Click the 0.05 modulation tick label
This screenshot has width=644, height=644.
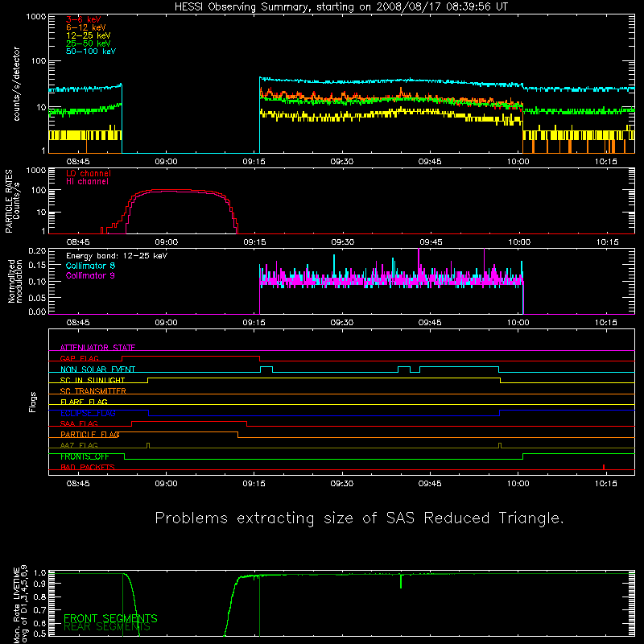tap(37, 297)
